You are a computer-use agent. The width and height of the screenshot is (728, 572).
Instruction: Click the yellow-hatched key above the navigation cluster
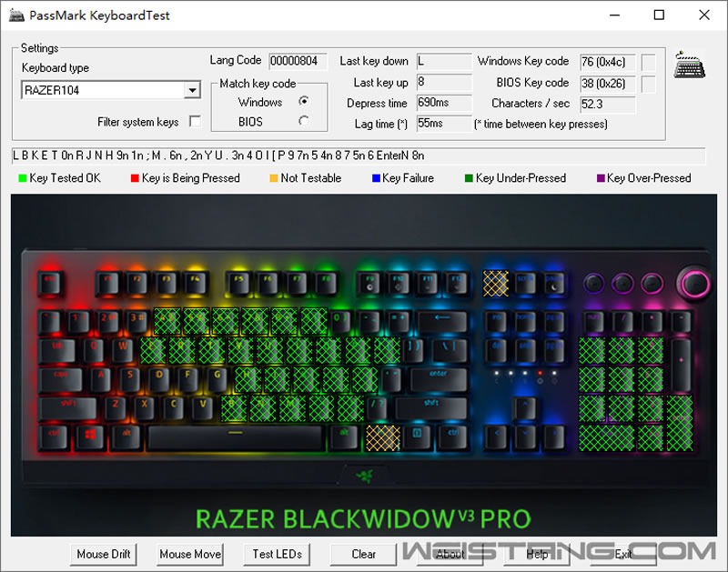tap(496, 283)
